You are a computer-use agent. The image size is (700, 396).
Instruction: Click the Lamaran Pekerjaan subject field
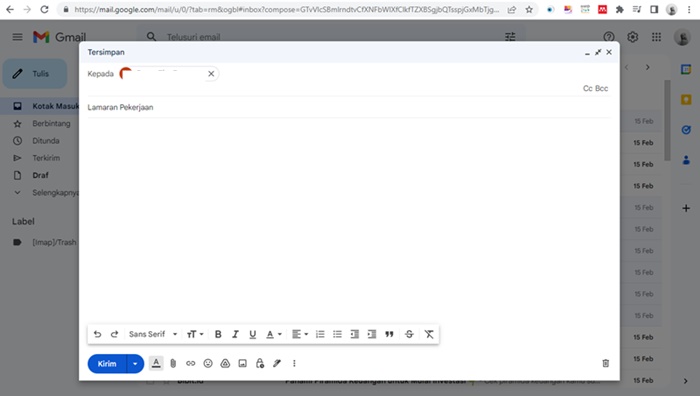tap(349, 107)
